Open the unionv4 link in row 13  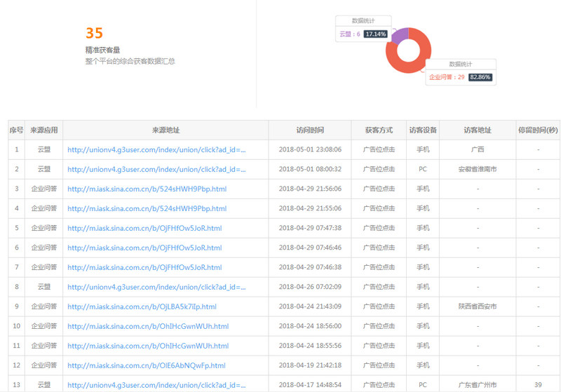(x=156, y=385)
